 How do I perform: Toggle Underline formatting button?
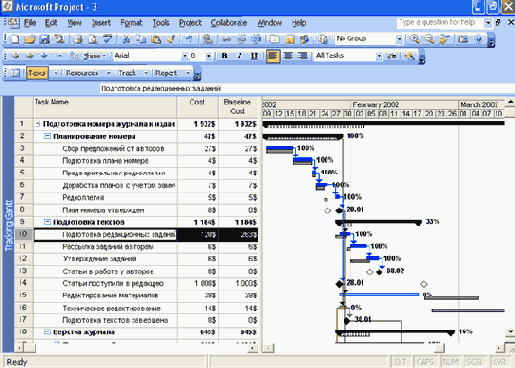pos(254,56)
